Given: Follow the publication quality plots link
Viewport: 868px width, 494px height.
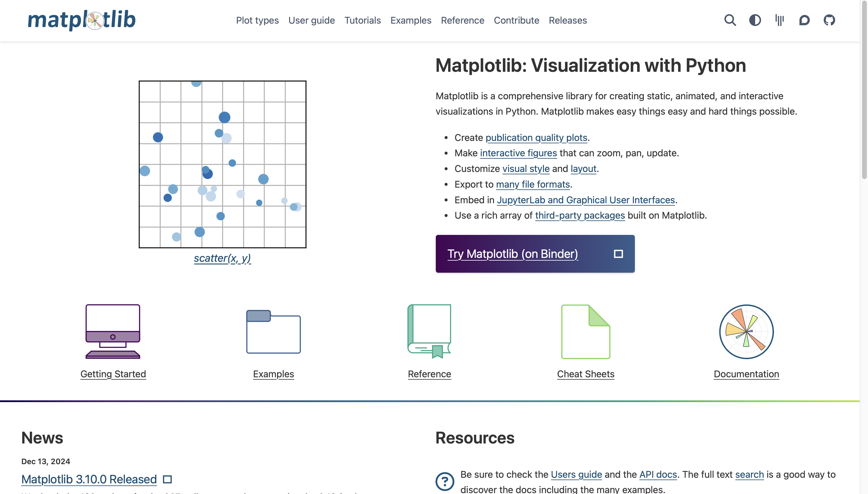Looking at the screenshot, I should click(x=536, y=137).
